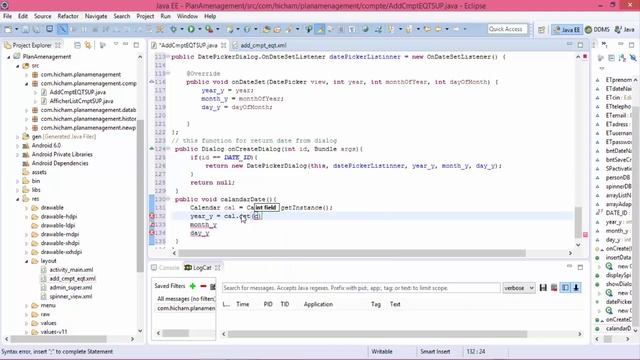This screenshot has width=640, height=360.
Task: Click the Open Perspective icon
Action: (541, 29)
